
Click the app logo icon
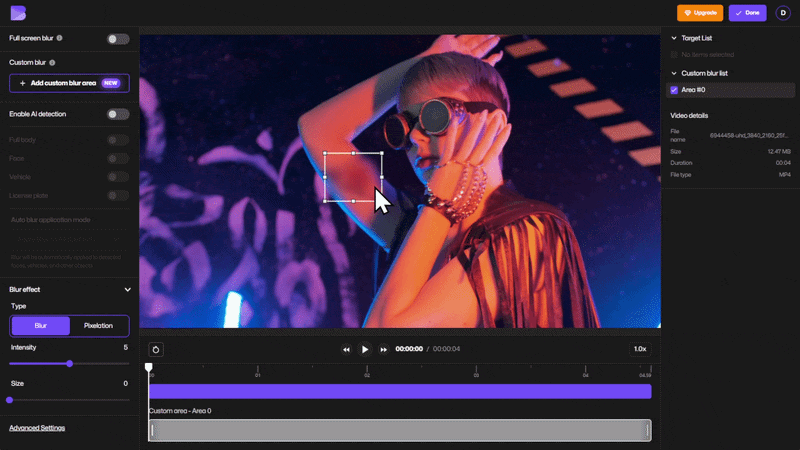click(18, 13)
